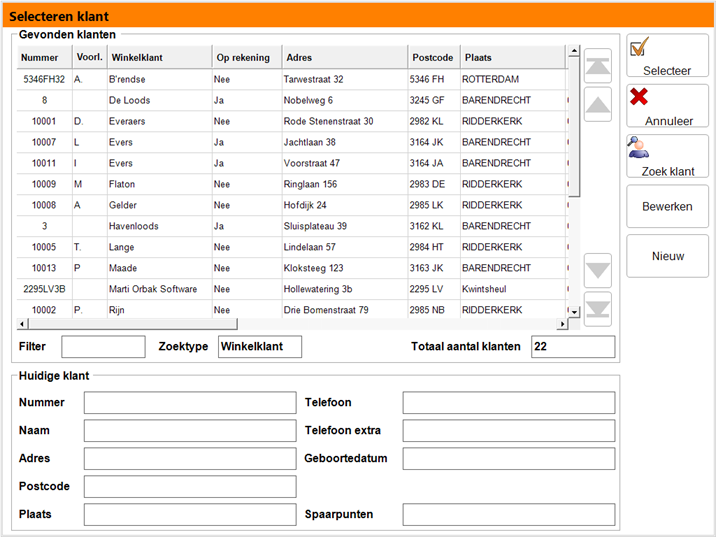Select customer row Flaton
Viewport: 716px width, 537px height.
292,184
